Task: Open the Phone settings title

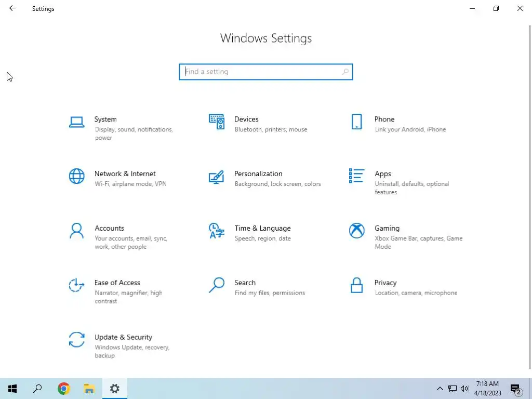Action: click(384, 119)
